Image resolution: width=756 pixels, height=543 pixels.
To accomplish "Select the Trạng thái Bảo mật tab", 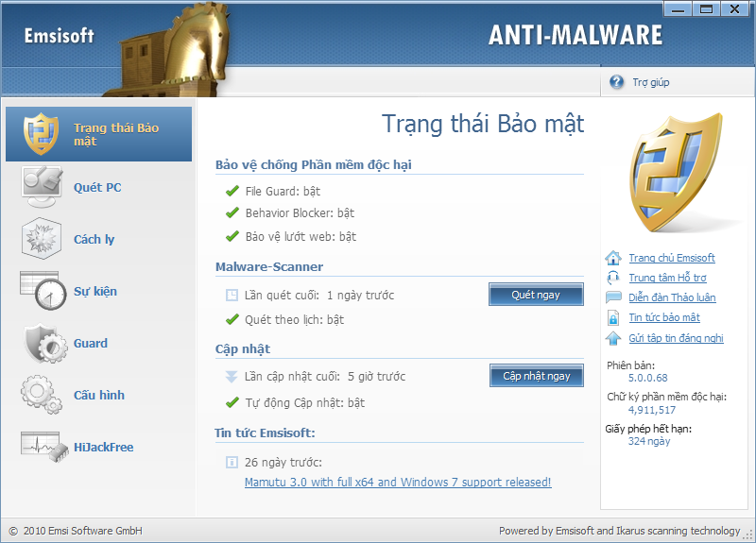I will click(x=99, y=134).
